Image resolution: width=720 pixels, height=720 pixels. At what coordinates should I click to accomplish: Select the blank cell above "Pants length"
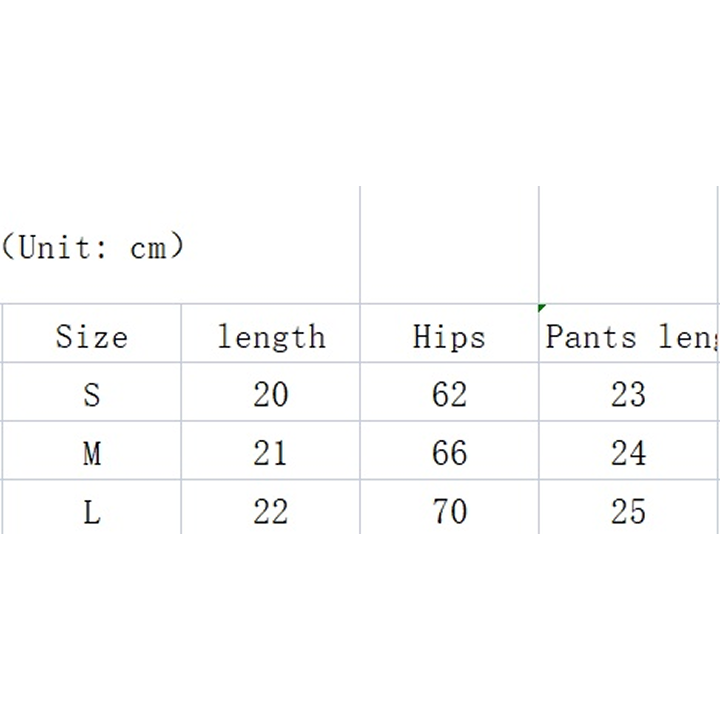point(629,245)
